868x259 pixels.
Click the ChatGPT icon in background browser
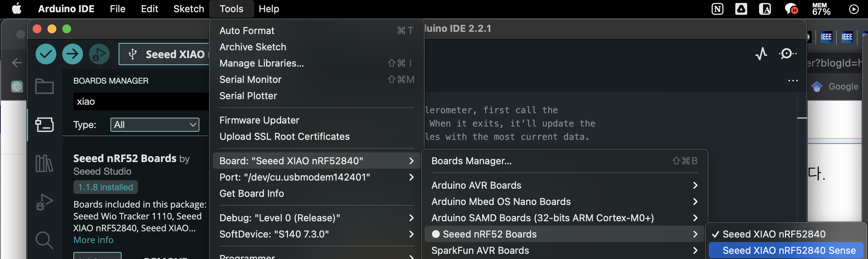click(17, 86)
